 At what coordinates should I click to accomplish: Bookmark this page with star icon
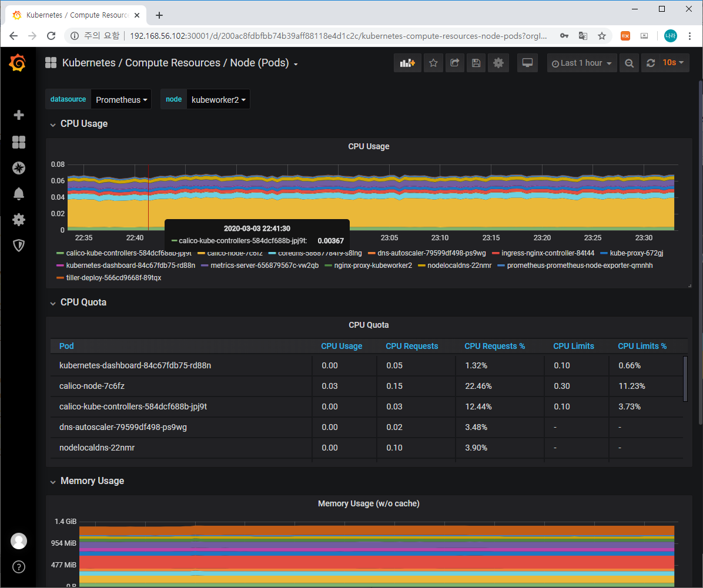tap(602, 36)
